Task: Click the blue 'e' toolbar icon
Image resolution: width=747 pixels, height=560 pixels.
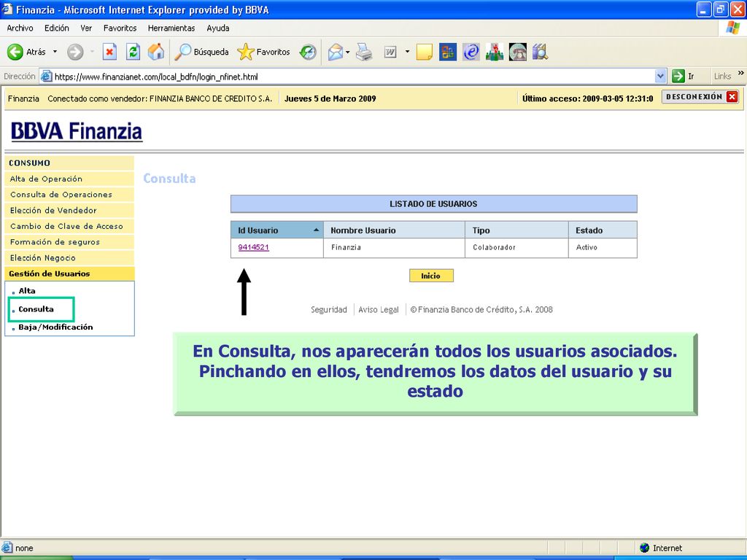Action: [471, 52]
